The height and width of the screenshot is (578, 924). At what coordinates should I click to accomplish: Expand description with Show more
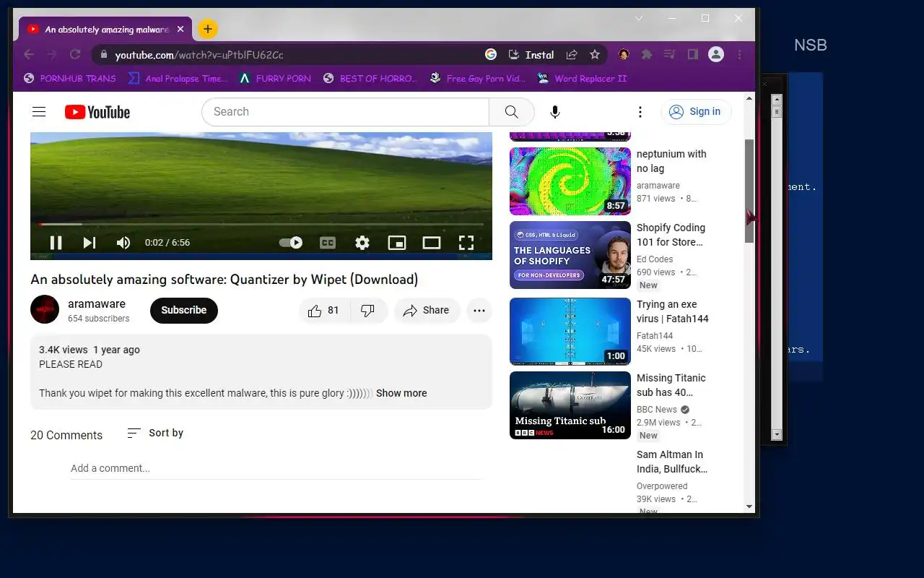(x=401, y=393)
